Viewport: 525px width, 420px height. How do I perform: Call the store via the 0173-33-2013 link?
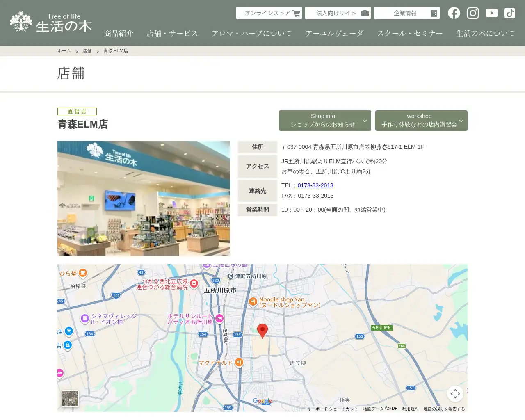click(x=315, y=185)
